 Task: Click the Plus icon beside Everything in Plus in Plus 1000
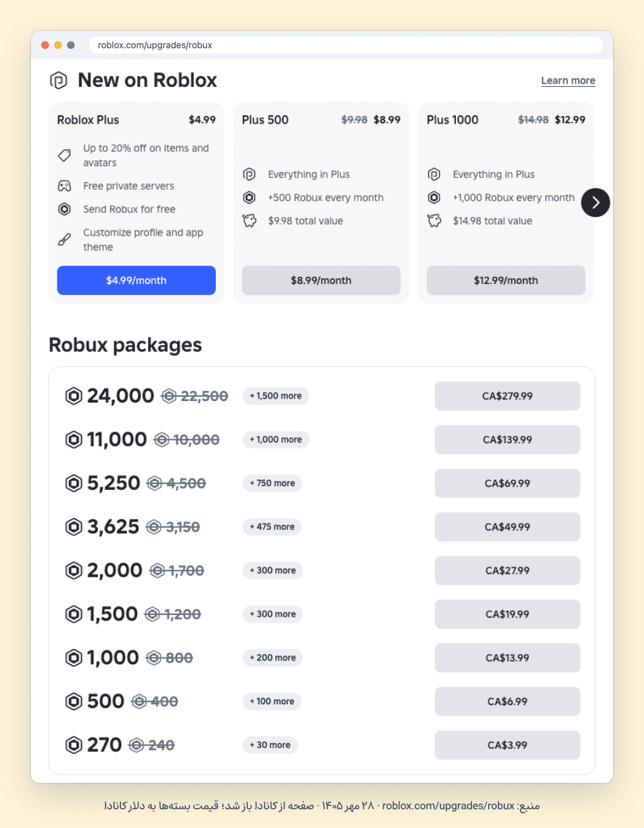(434, 174)
